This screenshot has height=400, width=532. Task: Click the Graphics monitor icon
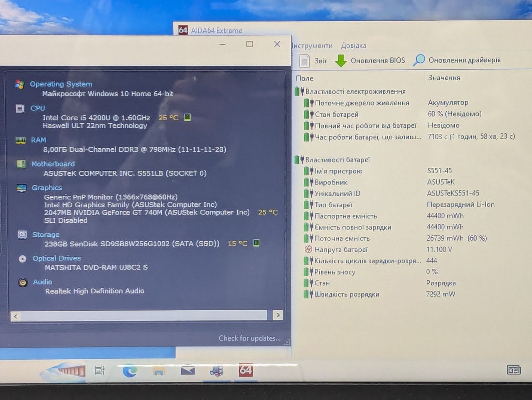click(x=22, y=188)
